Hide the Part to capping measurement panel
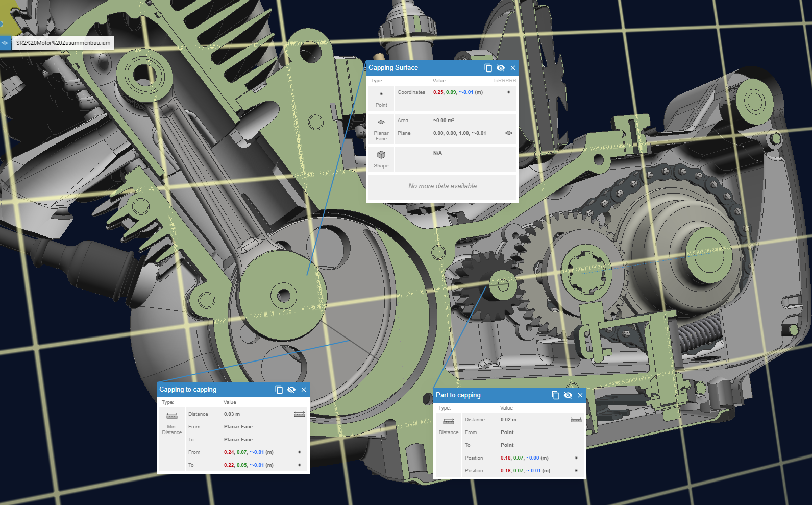Image resolution: width=812 pixels, height=505 pixels. [x=568, y=395]
